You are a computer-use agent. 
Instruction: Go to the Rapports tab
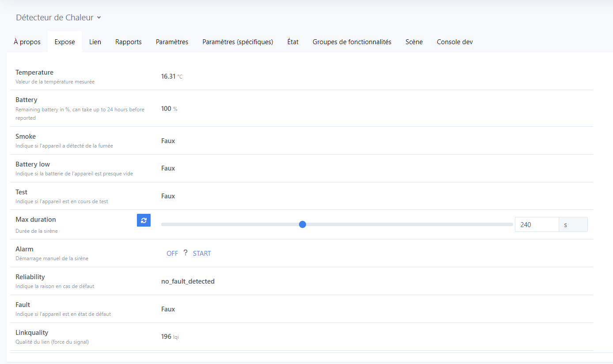[x=128, y=42]
